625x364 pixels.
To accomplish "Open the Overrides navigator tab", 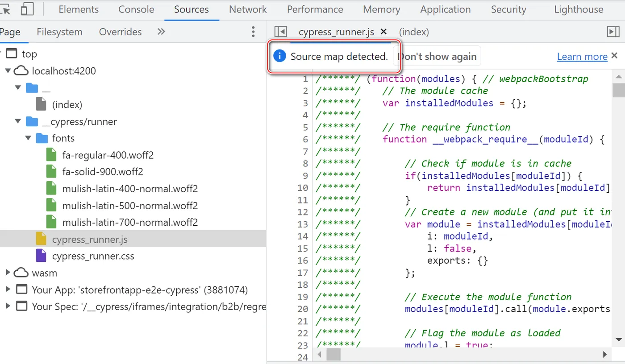I will pyautogui.click(x=120, y=32).
